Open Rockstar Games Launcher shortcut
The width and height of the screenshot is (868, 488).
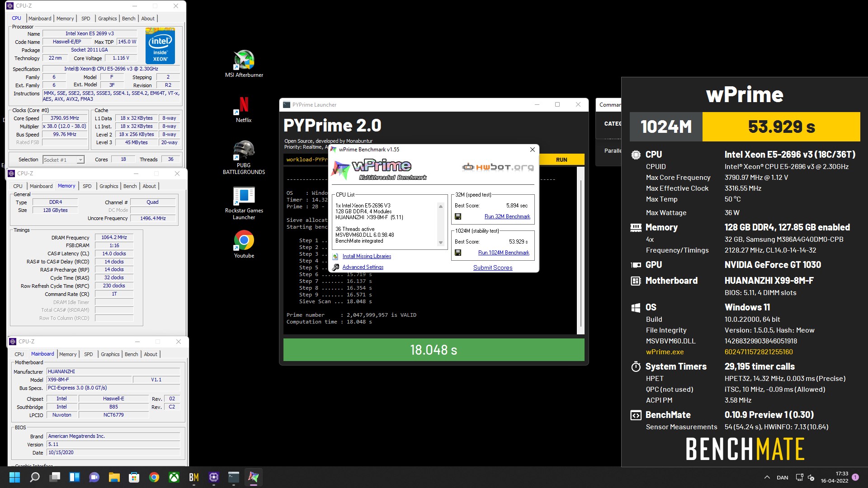[244, 203]
